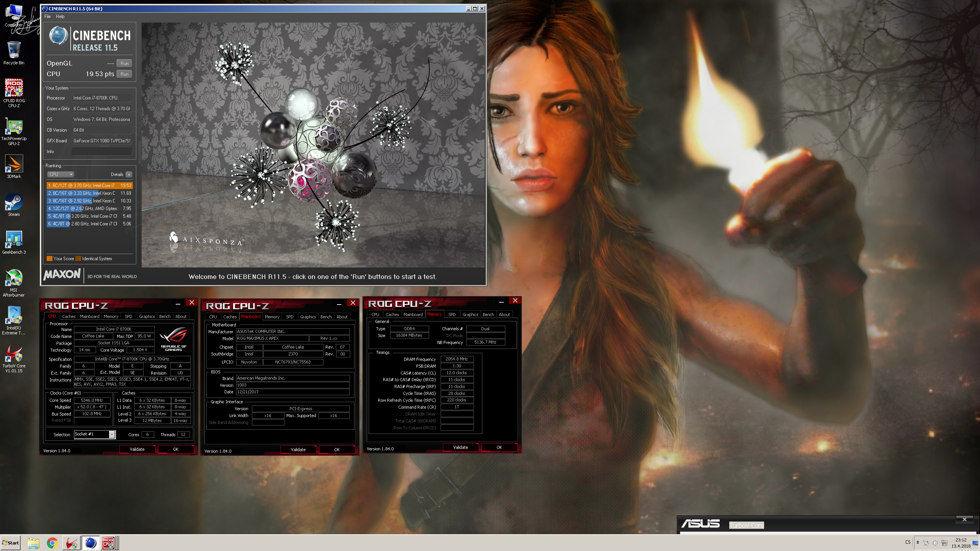Image resolution: width=980 pixels, height=551 pixels.
Task: Open the volume speaker tray icon
Action: (x=935, y=543)
